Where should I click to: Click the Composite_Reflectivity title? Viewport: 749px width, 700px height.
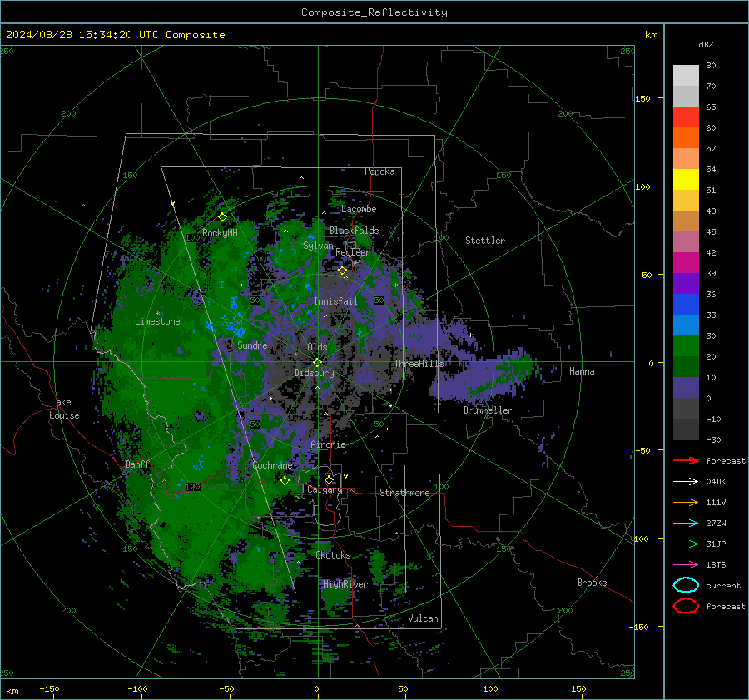pos(374,12)
